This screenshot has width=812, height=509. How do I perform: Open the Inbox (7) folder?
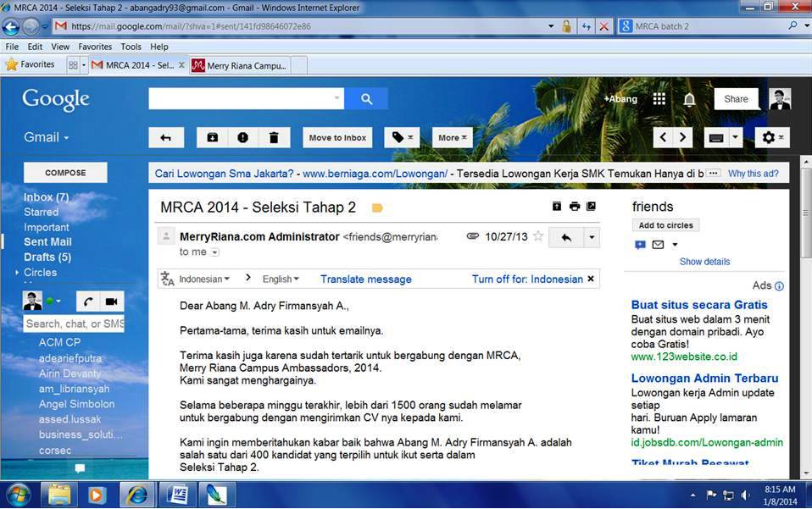[x=46, y=197]
